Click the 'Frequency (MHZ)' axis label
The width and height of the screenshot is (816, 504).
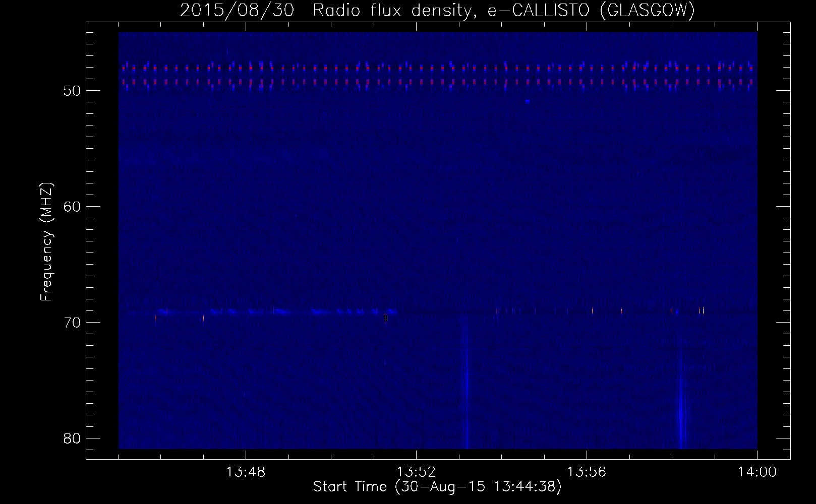coord(46,242)
